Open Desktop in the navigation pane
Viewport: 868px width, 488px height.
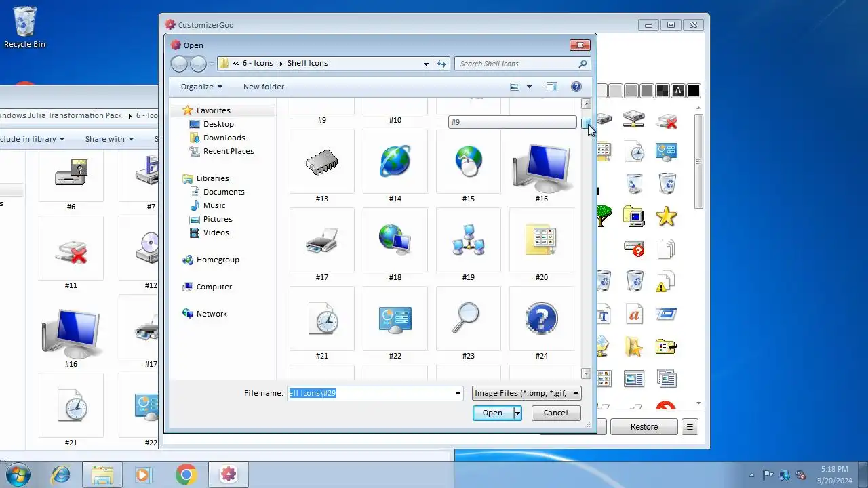pos(218,124)
